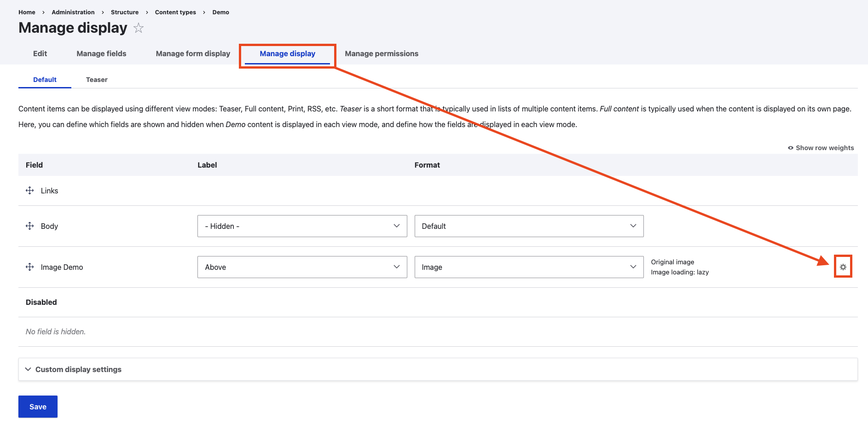Go to Content types breadcrumb link
Image resolution: width=868 pixels, height=425 pixels.
[175, 12]
